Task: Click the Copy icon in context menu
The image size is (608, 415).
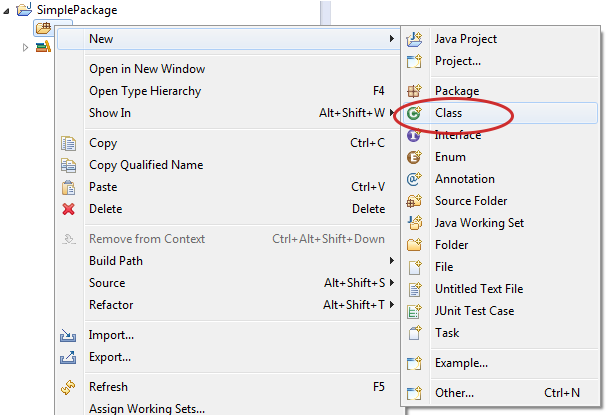Action: point(69,144)
